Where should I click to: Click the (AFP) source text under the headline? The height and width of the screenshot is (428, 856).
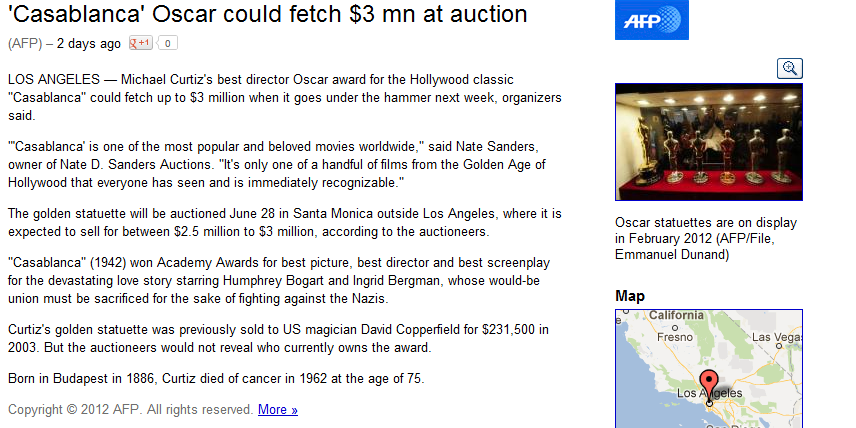pyautogui.click(x=25, y=44)
